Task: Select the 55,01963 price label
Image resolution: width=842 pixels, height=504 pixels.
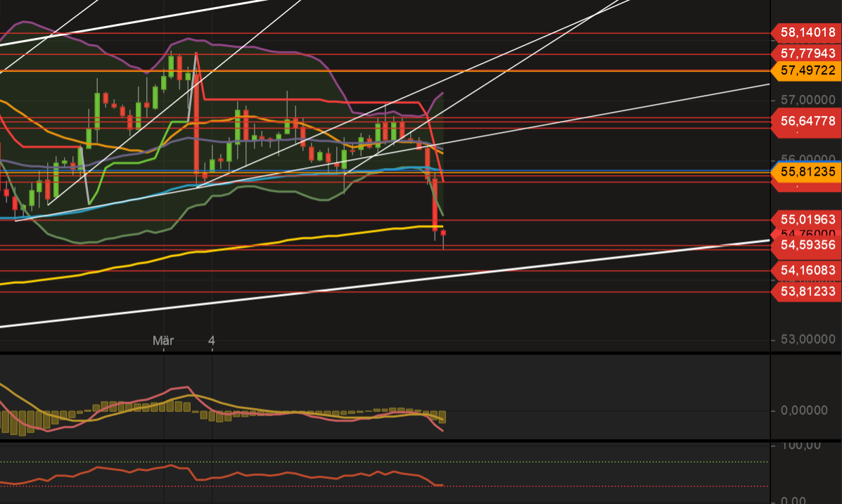Action: pyautogui.click(x=807, y=219)
